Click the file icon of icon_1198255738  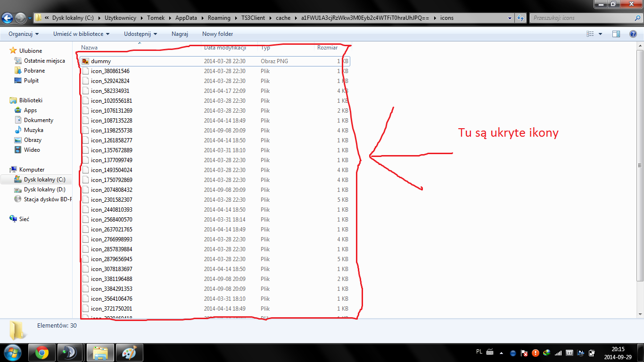pos(85,131)
